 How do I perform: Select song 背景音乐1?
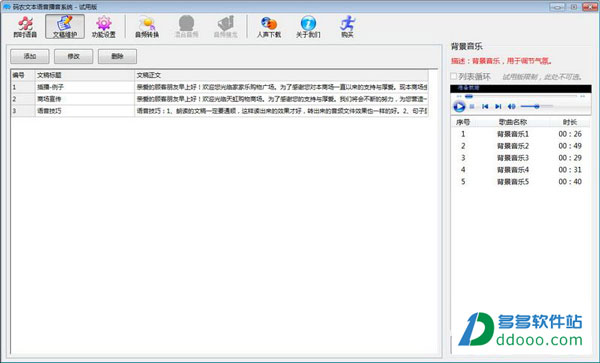pos(513,134)
